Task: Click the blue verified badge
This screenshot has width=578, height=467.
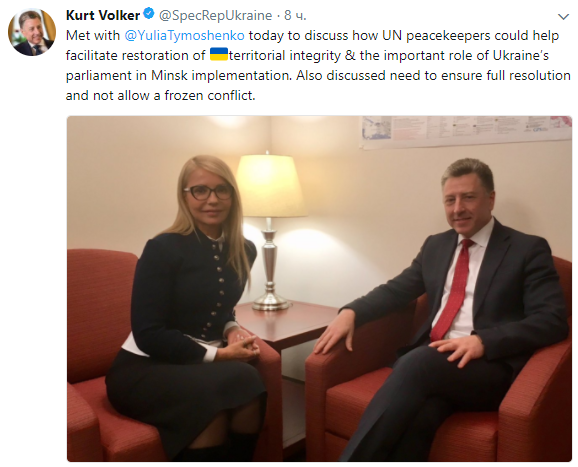Action: click(x=149, y=14)
